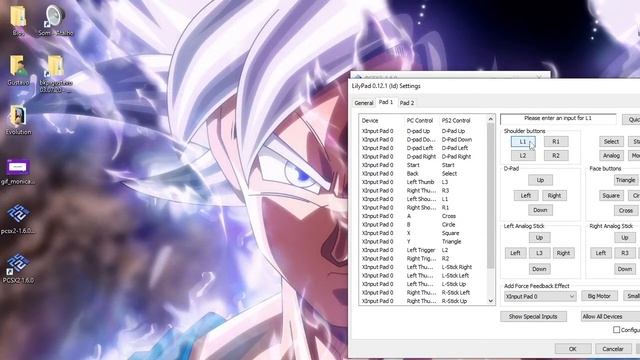
Task: Switch to the Pad 2 tab
Action: [407, 103]
